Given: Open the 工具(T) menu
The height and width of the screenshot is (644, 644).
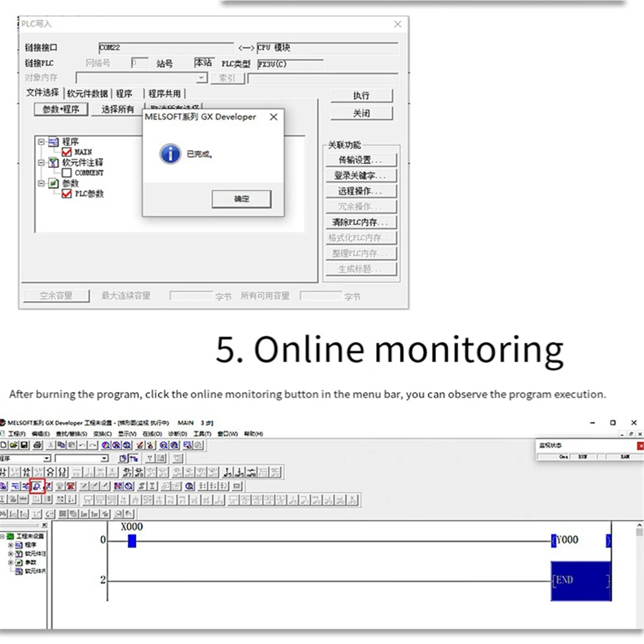Looking at the screenshot, I should (202, 434).
